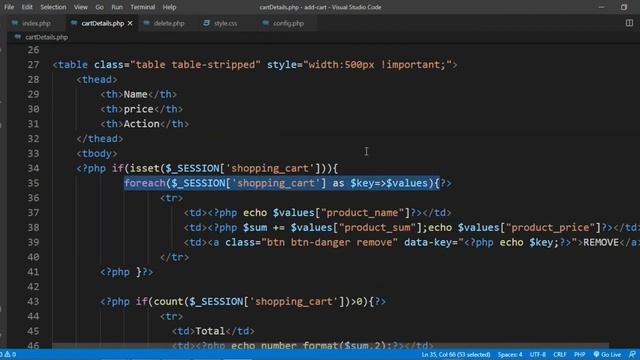The width and height of the screenshot is (640, 360).
Task: Click the feedback icon in the status bar
Action: [632, 354]
